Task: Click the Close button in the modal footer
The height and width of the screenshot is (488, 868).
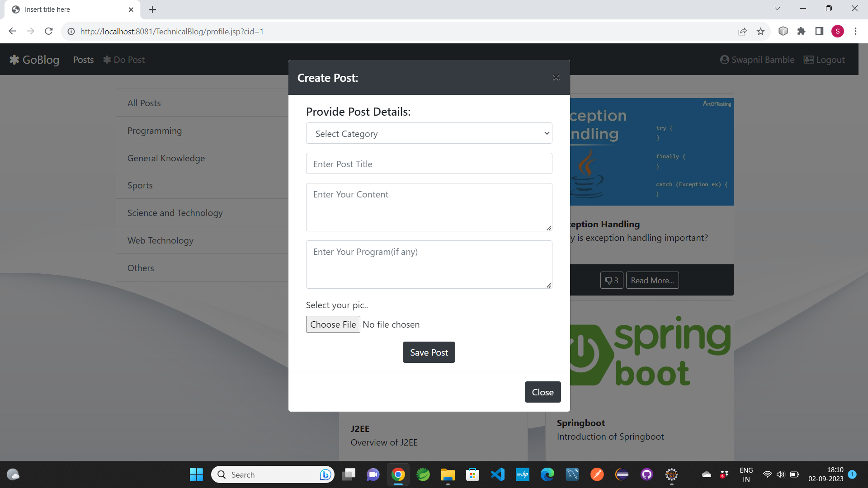Action: coord(542,392)
